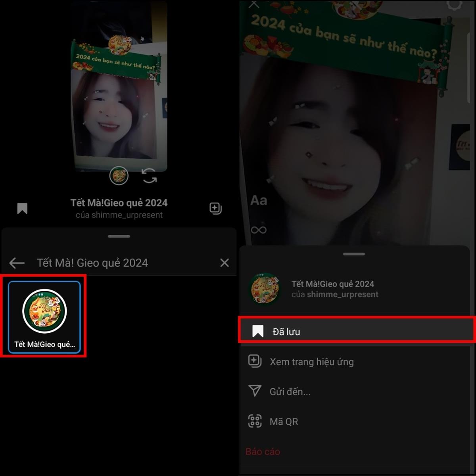Tap Báo cáo to report the effect

[263, 451]
